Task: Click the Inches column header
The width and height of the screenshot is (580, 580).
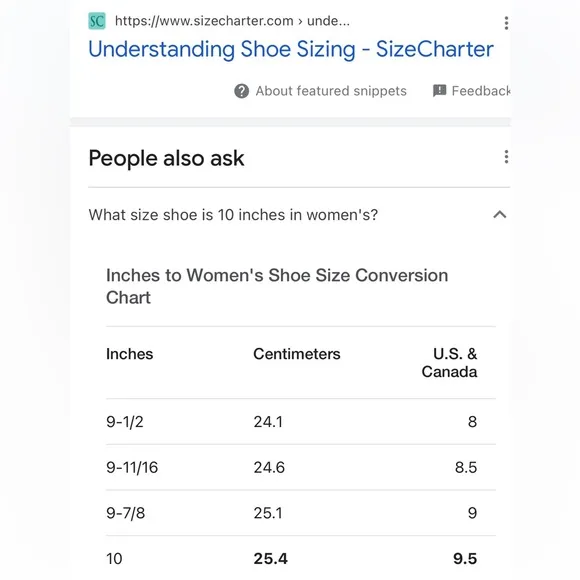Action: click(x=129, y=354)
